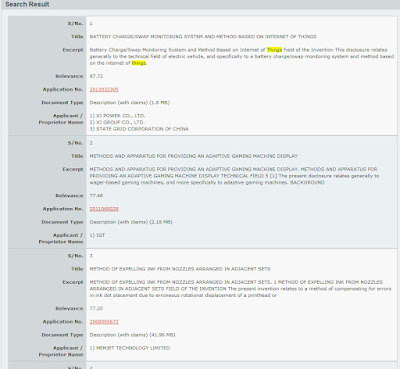This screenshot has width=400, height=369.
Task: Open the application number link for result 1
Action: 104,89
